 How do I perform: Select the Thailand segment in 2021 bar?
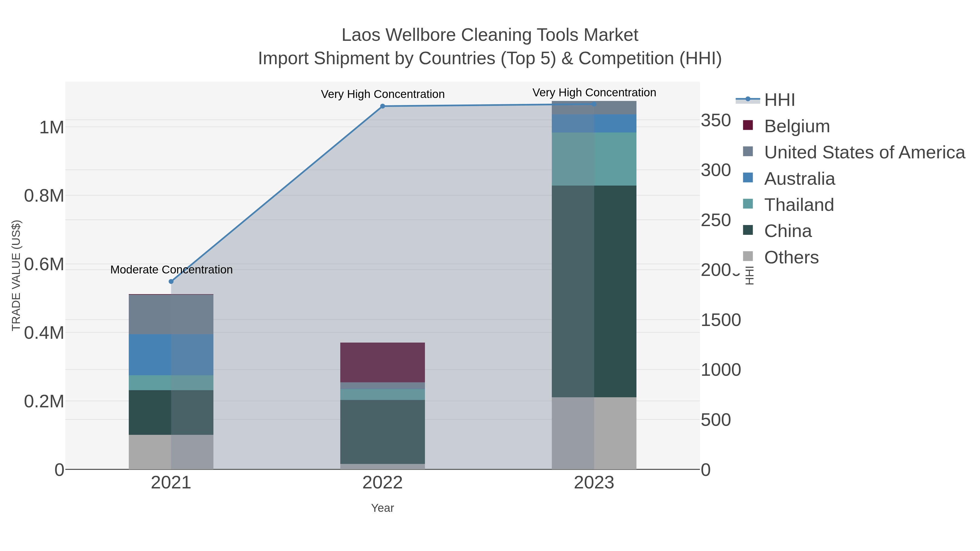click(171, 383)
